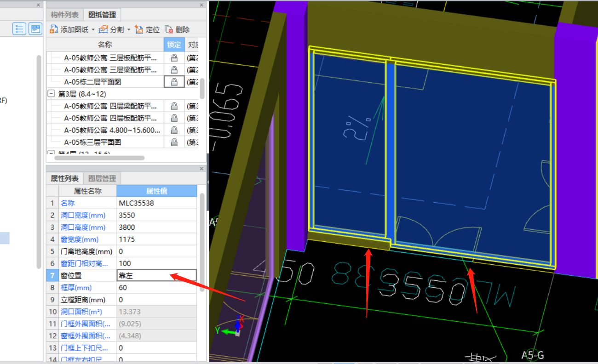The image size is (598, 364).
Task: Click the 属性名称 column header
Action: (87, 191)
